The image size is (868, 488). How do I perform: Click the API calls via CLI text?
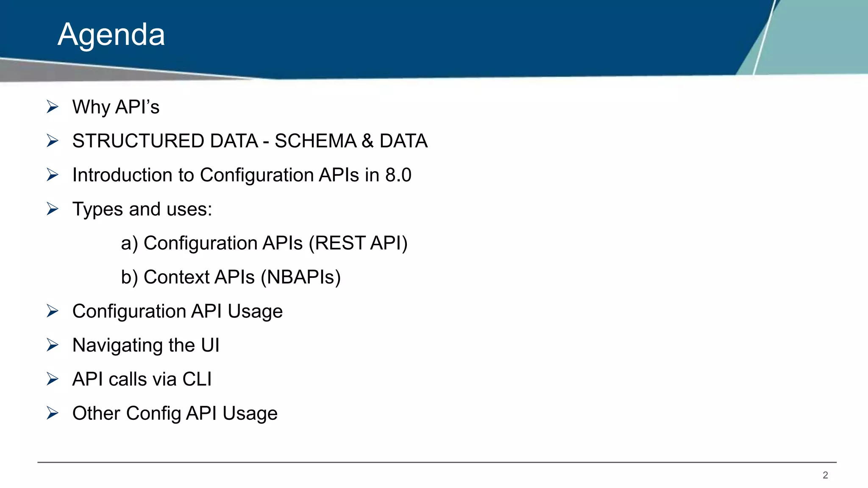[142, 379]
